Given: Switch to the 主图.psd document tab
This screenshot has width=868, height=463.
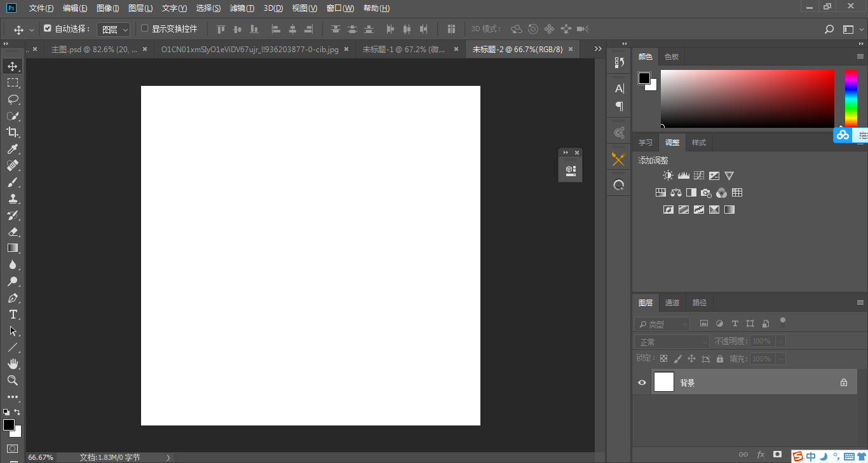Looking at the screenshot, I should tap(94, 49).
